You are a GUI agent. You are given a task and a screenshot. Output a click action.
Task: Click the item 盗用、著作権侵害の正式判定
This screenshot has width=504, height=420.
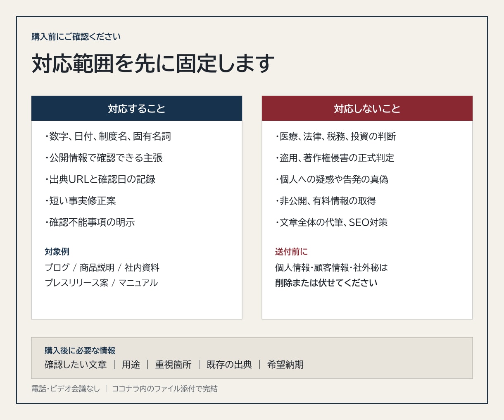pyautogui.click(x=335, y=158)
